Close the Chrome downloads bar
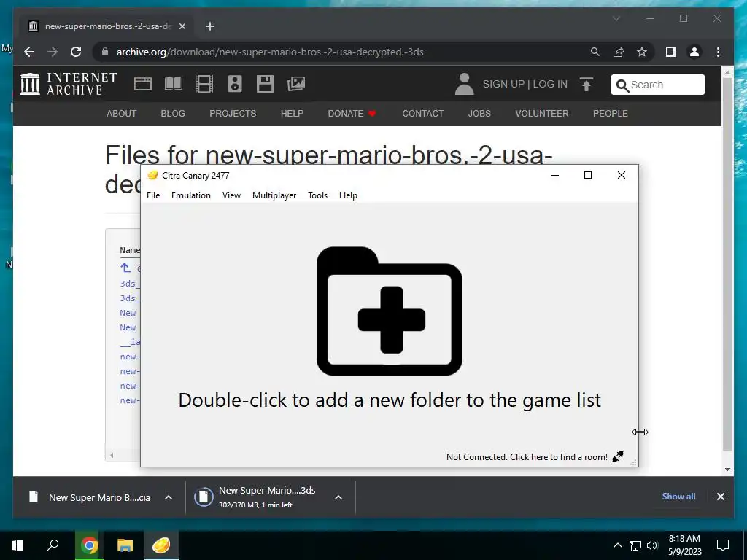747x560 pixels. point(720,497)
